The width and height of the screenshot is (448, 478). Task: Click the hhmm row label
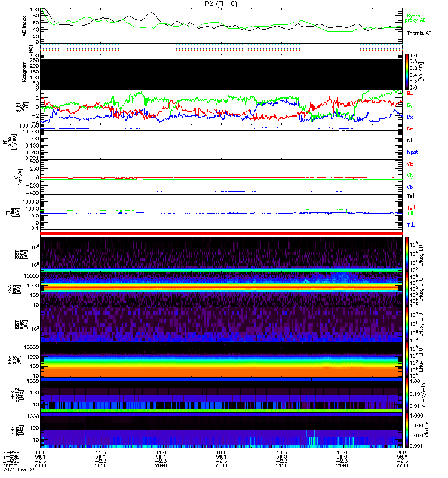[x=10, y=465]
